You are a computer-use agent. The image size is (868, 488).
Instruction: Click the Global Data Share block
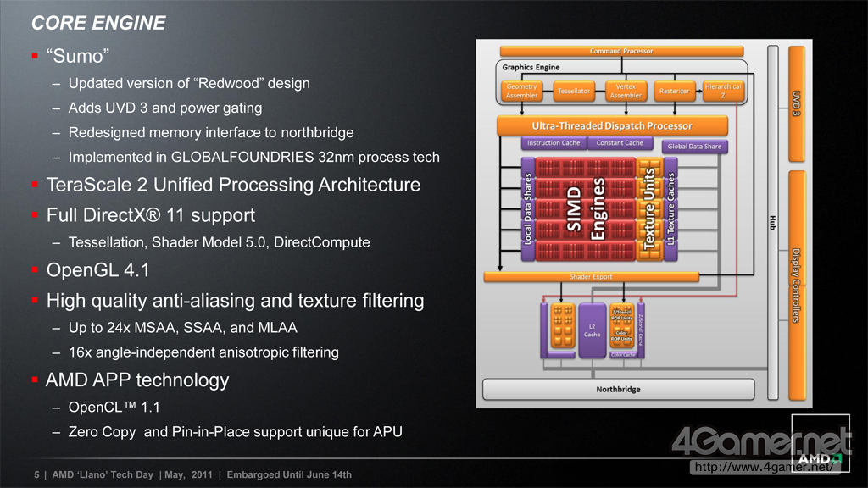pyautogui.click(x=694, y=146)
